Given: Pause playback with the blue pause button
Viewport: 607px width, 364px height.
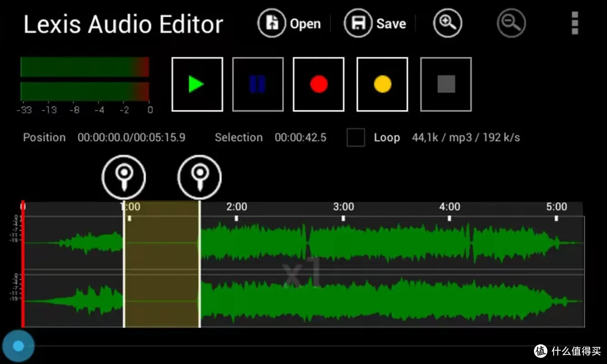Looking at the screenshot, I should (x=258, y=84).
